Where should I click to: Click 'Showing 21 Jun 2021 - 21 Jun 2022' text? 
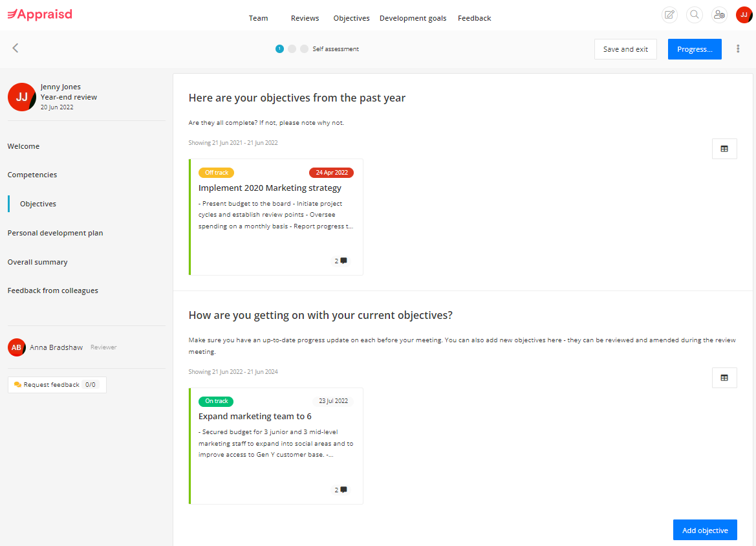click(233, 143)
